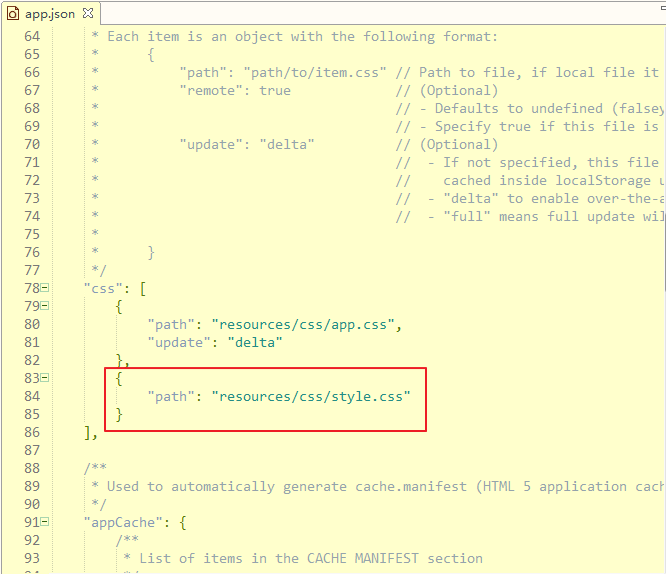This screenshot has height=574, width=666.
Task: Click the "update" key on line 81
Action: pos(179,342)
